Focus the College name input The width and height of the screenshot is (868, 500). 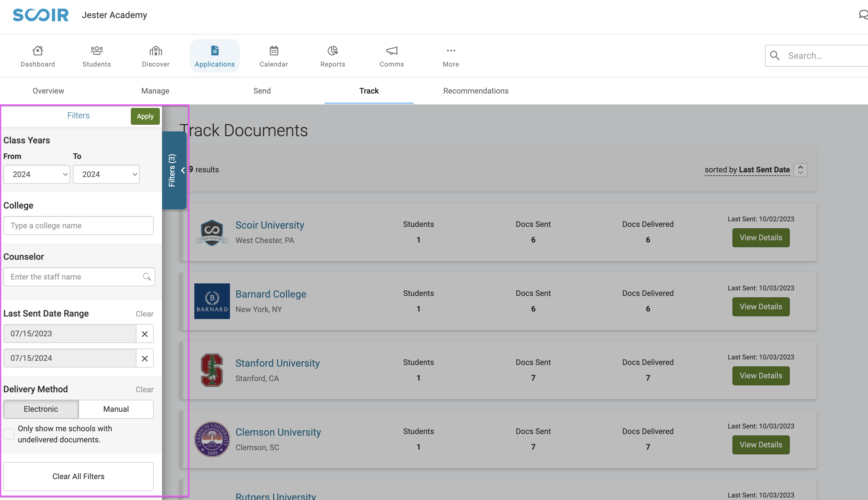tap(78, 226)
